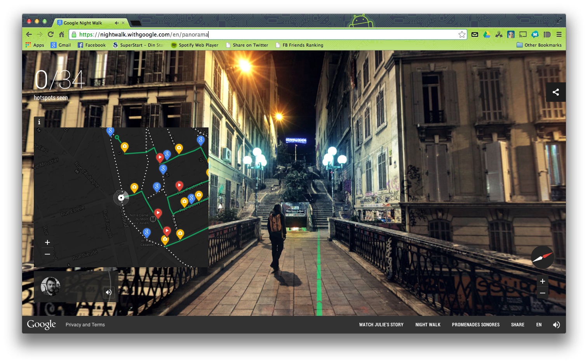The height and width of the screenshot is (364, 588).
Task: Click the info icon above the minimap
Action: 39,122
